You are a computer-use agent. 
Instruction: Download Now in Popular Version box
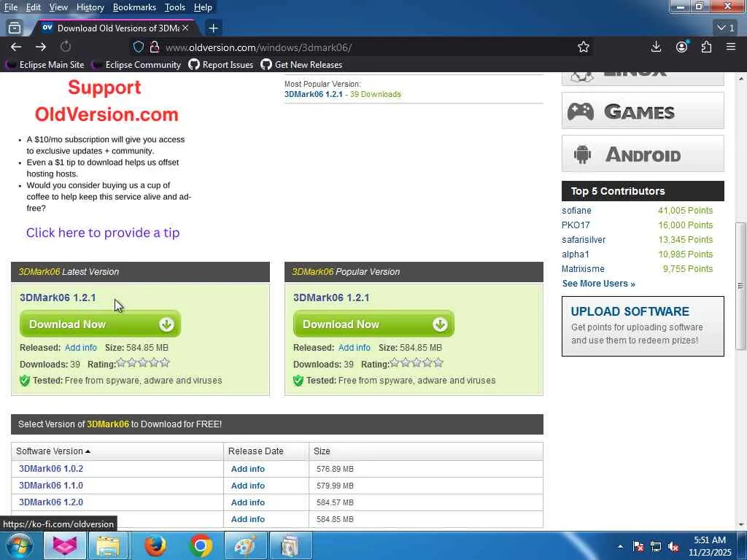pos(373,324)
